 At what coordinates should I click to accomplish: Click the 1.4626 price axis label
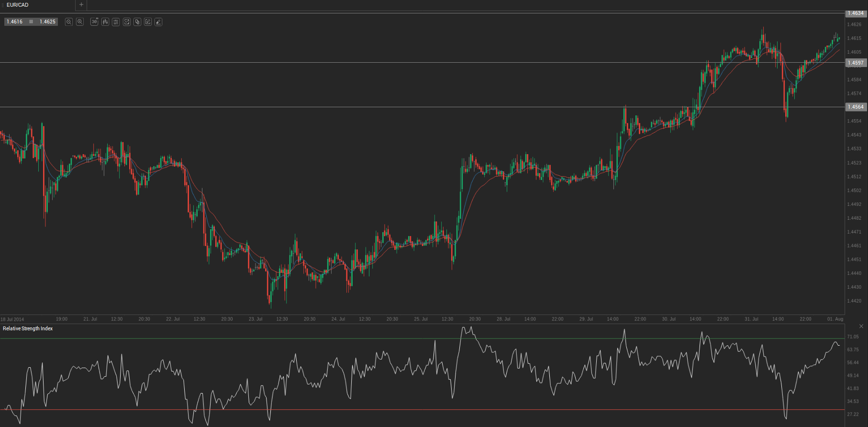854,24
